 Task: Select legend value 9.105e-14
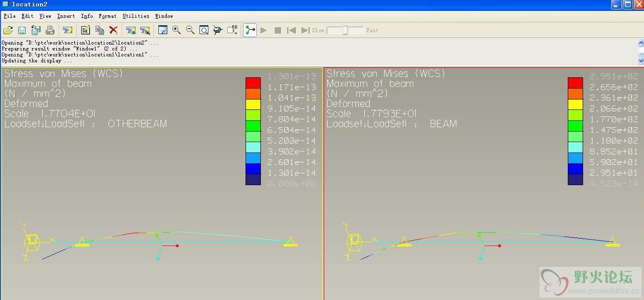pyautogui.click(x=292, y=108)
